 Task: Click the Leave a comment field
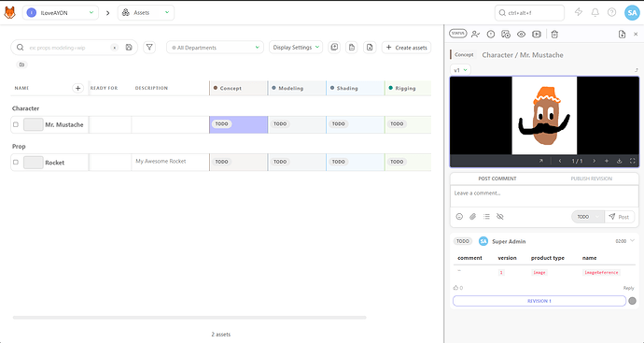click(544, 196)
